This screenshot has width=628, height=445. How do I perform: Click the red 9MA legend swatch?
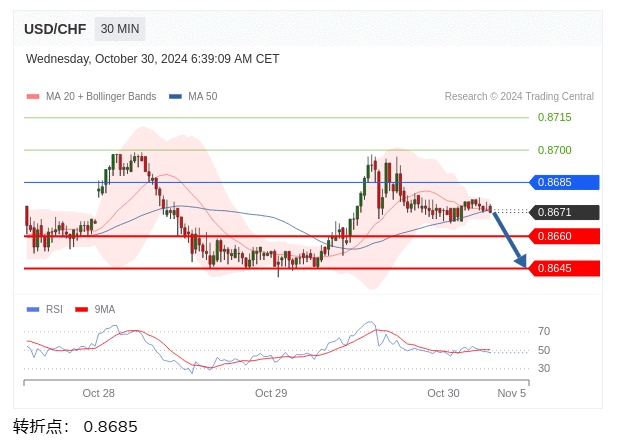(x=82, y=310)
